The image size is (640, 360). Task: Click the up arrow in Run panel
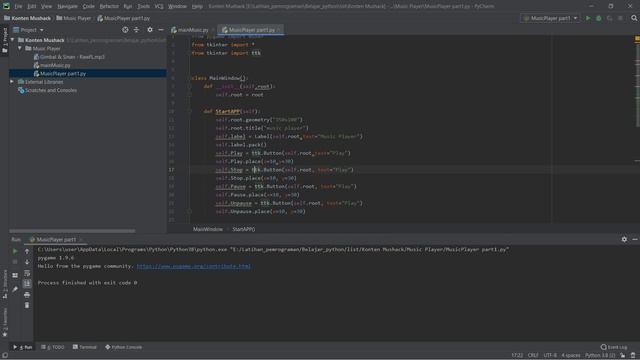click(x=27, y=251)
